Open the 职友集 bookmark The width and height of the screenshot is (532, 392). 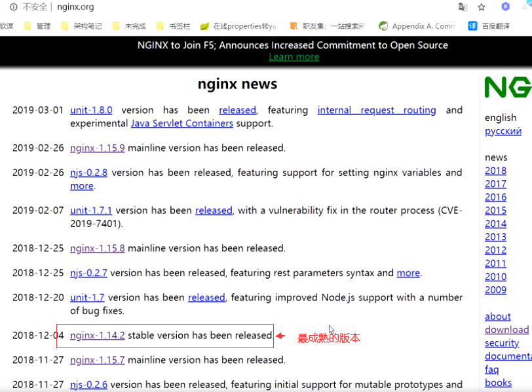click(x=328, y=26)
